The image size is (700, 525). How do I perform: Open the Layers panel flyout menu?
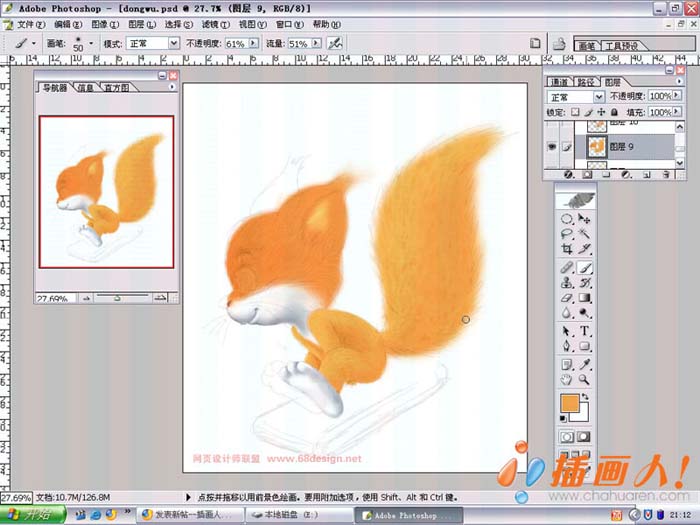pos(679,81)
